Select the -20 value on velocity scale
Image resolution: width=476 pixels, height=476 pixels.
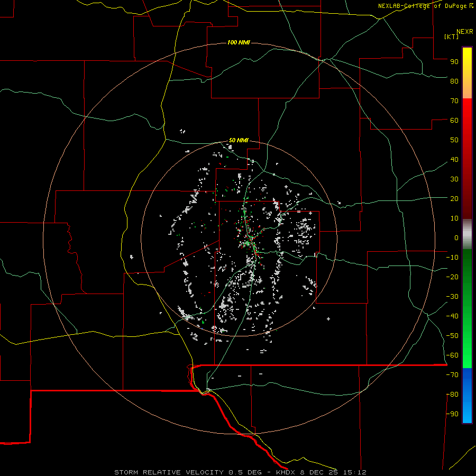452,277
